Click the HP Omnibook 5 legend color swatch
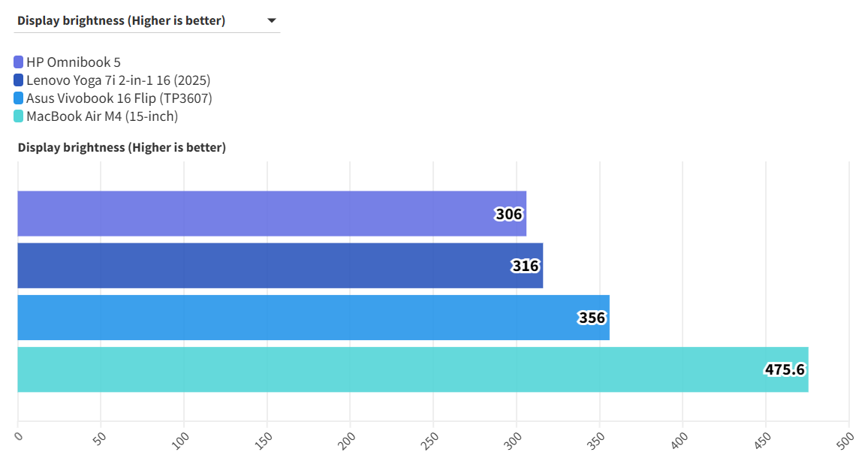Viewport: 868px width, 461px height. 19,62
